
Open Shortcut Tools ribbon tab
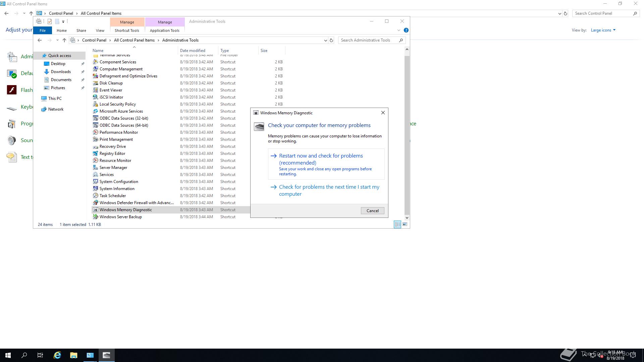(x=127, y=31)
